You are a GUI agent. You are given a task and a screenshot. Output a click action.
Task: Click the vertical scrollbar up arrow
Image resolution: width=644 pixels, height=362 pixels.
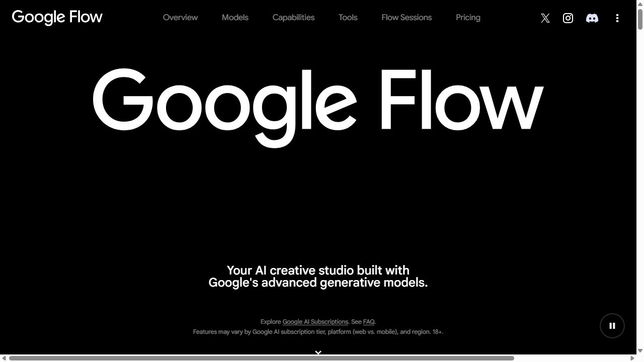coord(640,4)
